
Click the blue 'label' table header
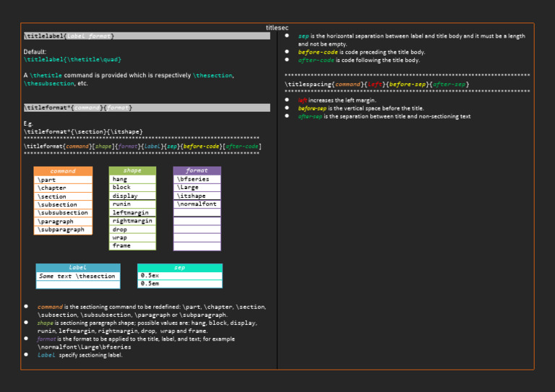(x=78, y=268)
